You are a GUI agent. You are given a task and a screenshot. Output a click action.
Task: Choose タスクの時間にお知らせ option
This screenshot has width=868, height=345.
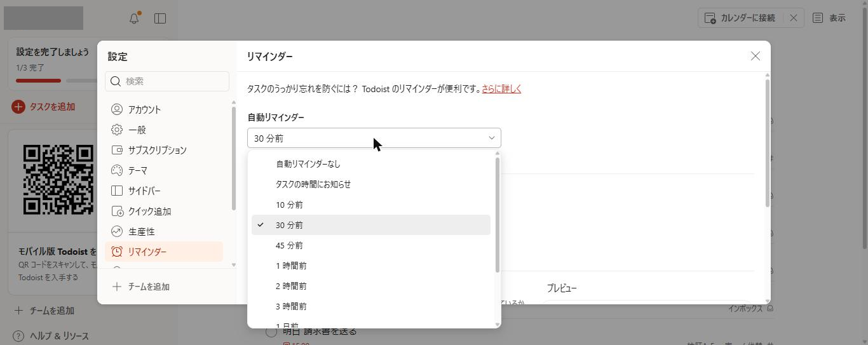(x=371, y=184)
